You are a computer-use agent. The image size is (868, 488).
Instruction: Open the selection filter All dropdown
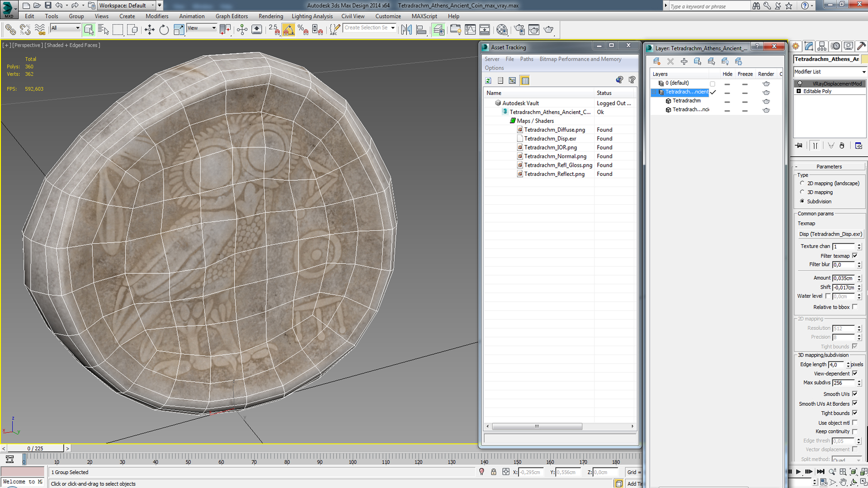[65, 28]
